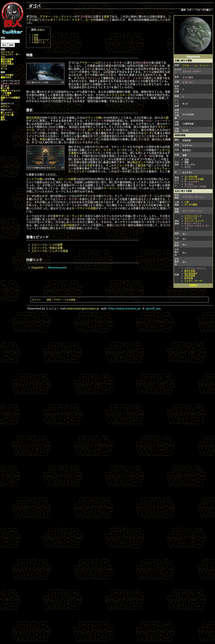
Task: Open ドラゴンスネークの沼 infobox link
Action: 195,187
